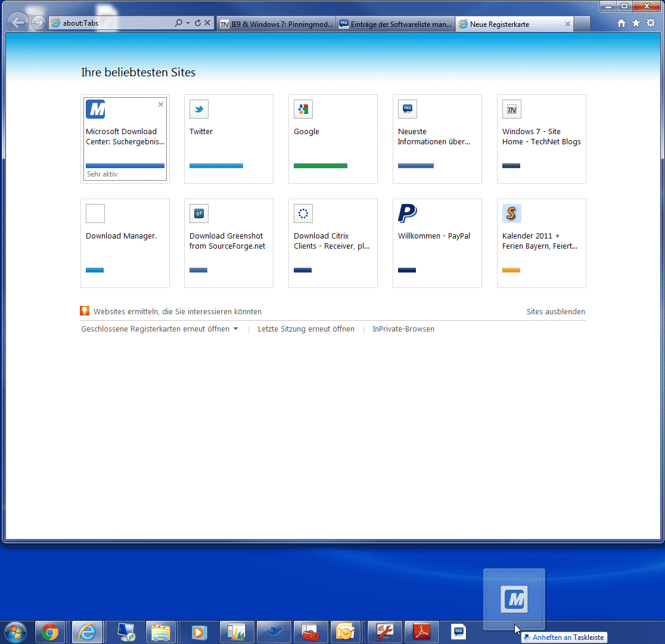Screen dimensions: 665x644
Task: Click the TechNet TN icon tile
Action: coord(512,109)
